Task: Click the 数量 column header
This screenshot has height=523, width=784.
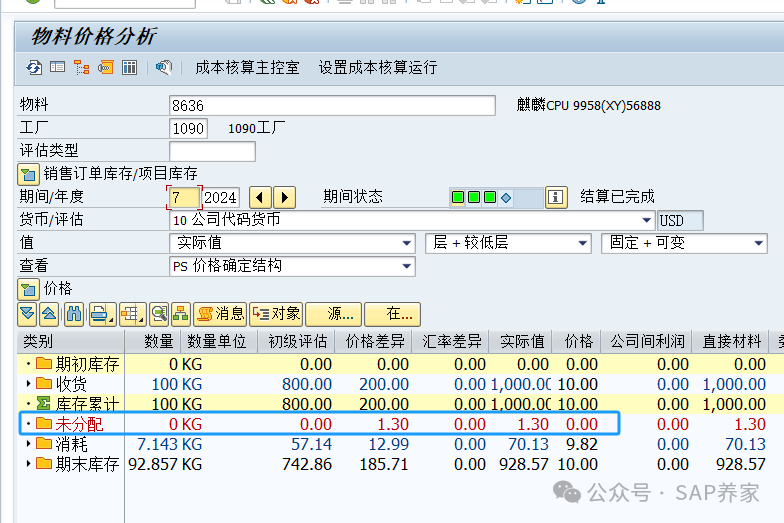Action: [x=153, y=342]
